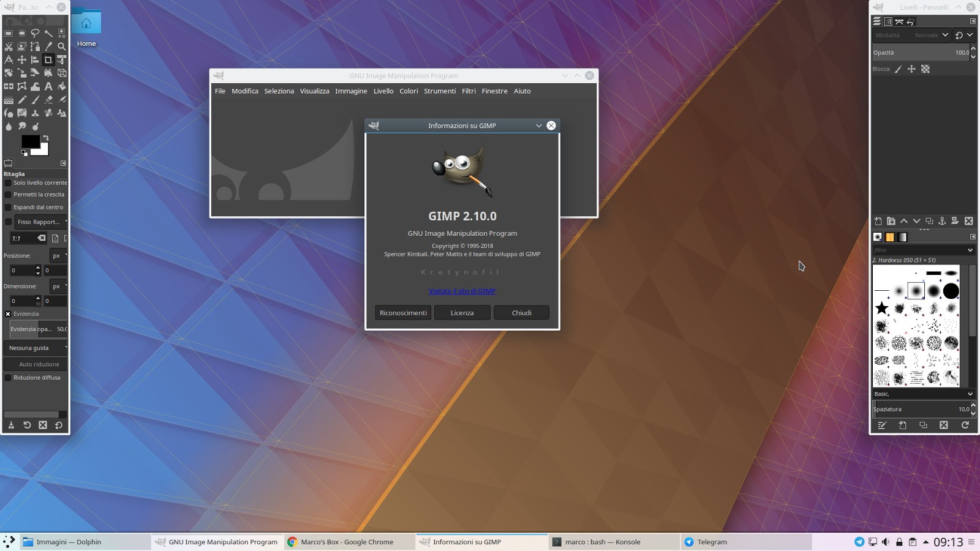This screenshot has height=551, width=980.
Task: Click the Licenza button
Action: (x=462, y=313)
